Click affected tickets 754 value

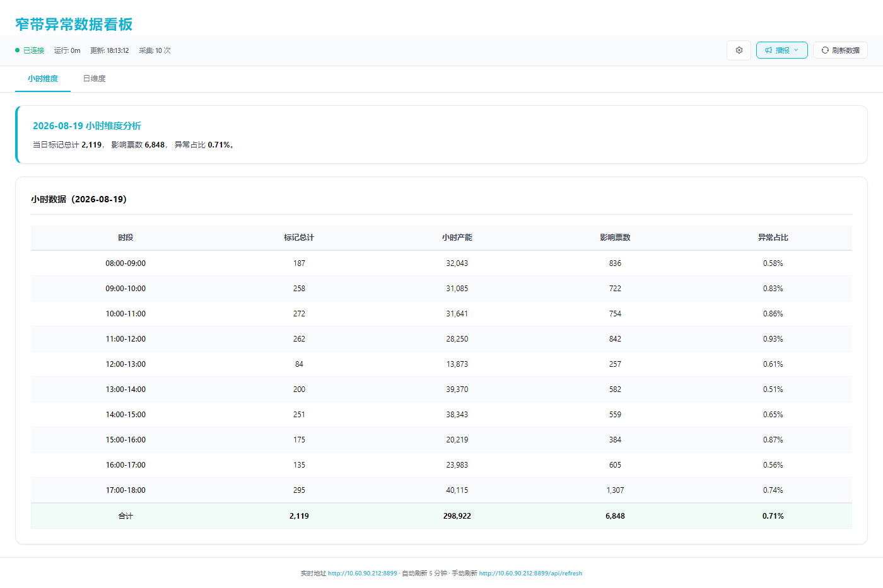[x=615, y=314]
